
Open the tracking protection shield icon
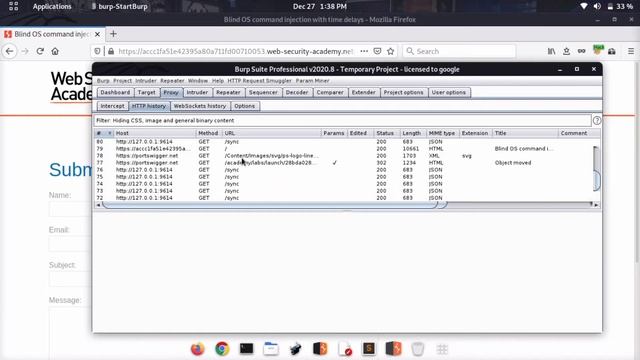click(97, 51)
